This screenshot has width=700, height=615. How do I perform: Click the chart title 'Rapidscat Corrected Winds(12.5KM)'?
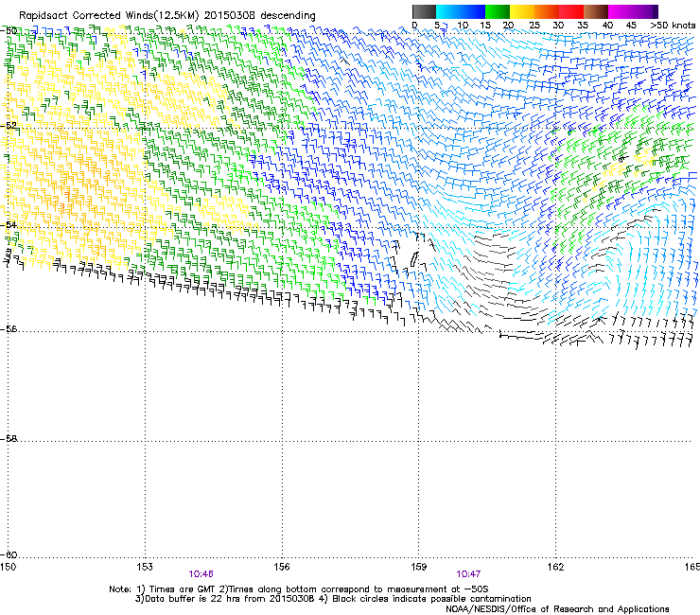click(x=109, y=16)
